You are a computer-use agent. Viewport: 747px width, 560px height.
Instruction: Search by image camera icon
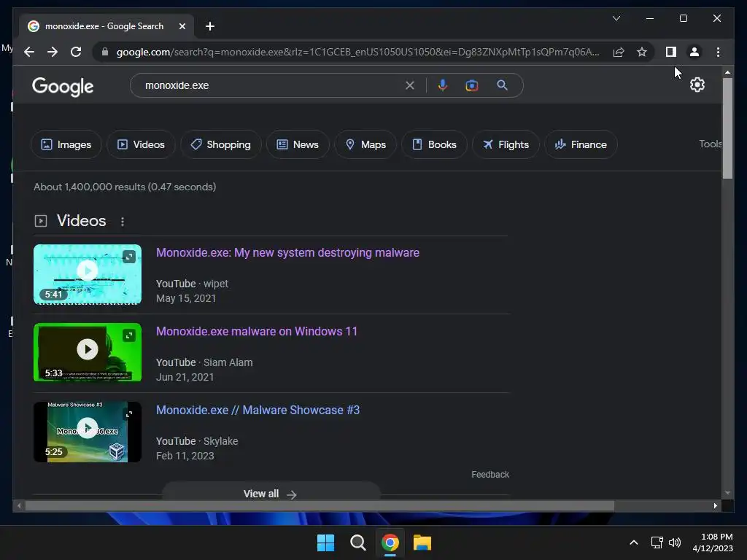(472, 85)
